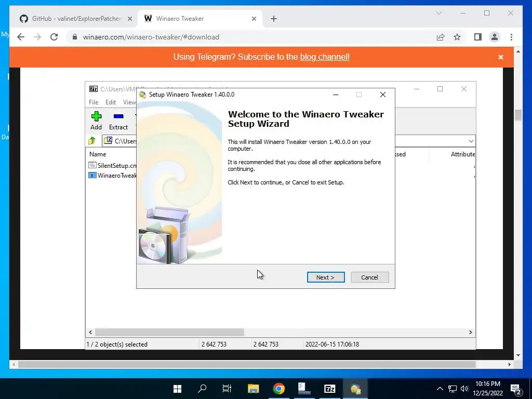Open the Chrome tab search chevron
Image resolution: width=532 pixels, height=399 pixels.
(438, 13)
